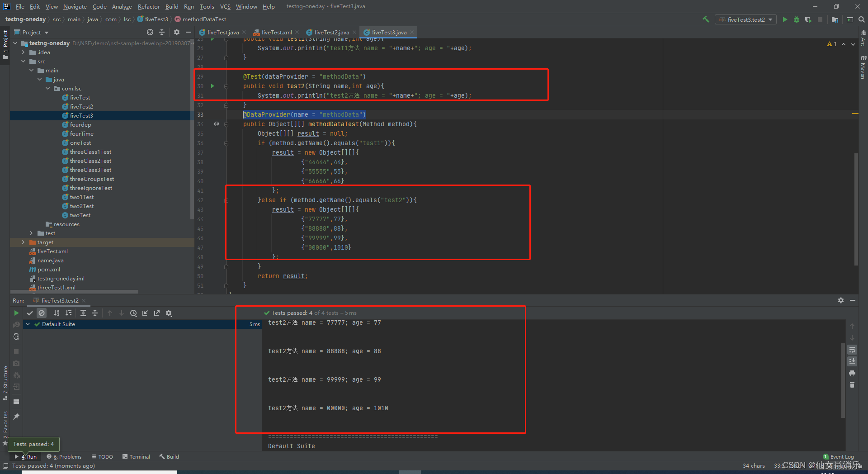Sort test results by duration
This screenshot has width=868, height=474.
click(68, 313)
